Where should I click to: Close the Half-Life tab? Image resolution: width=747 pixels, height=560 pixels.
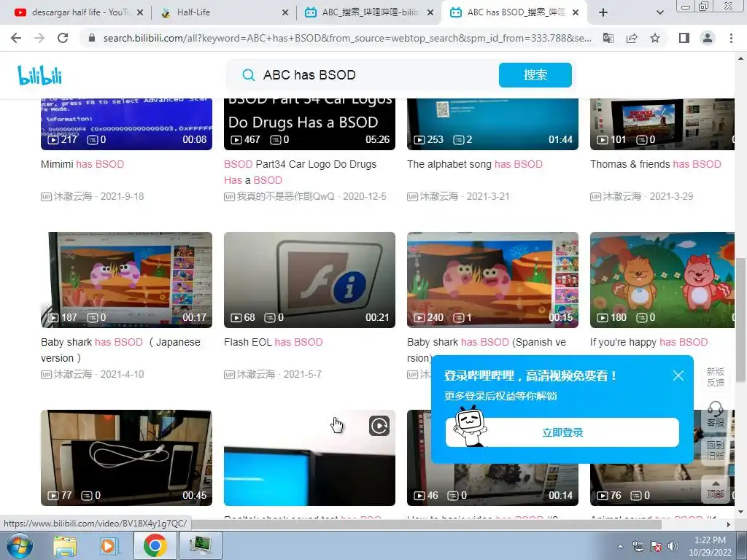coord(285,13)
